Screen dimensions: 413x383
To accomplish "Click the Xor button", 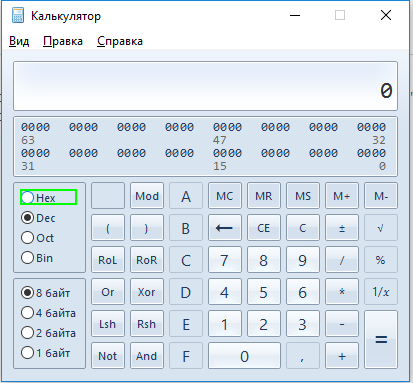I will pos(147,292).
